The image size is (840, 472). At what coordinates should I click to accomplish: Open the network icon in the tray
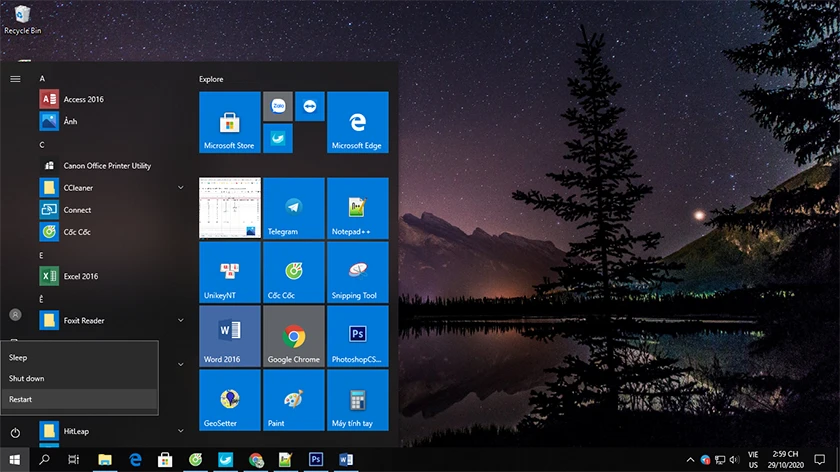(720, 460)
